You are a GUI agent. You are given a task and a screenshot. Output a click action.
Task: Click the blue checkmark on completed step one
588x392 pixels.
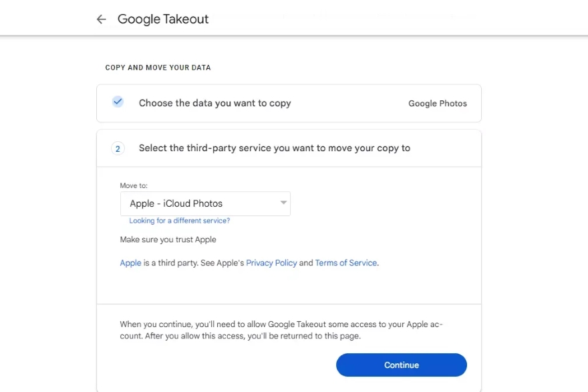[118, 102]
